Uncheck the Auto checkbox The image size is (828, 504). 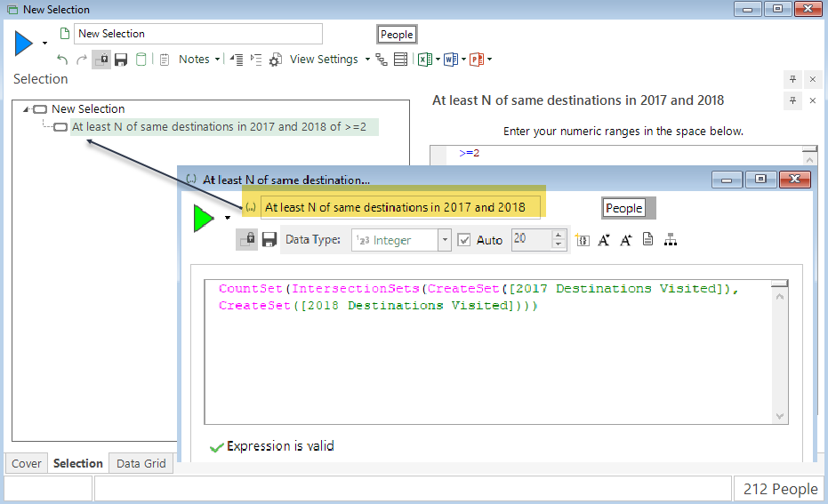[463, 240]
